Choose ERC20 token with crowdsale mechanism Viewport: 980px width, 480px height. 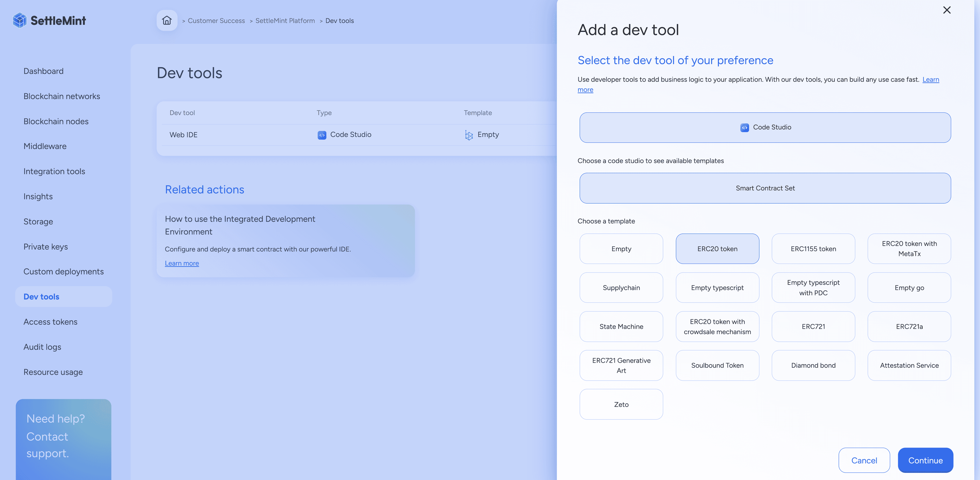717,326
